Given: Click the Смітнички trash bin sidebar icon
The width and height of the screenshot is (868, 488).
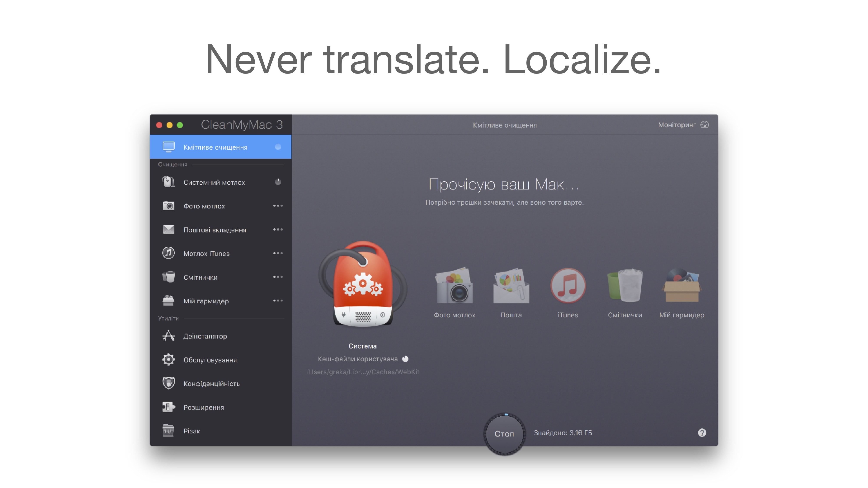Looking at the screenshot, I should [168, 277].
